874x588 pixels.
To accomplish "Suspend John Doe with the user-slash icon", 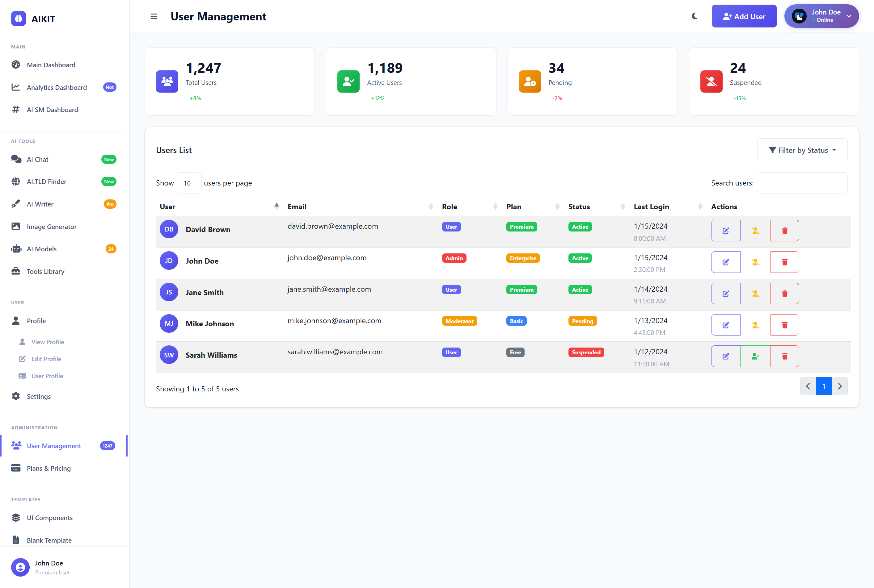I will point(755,262).
